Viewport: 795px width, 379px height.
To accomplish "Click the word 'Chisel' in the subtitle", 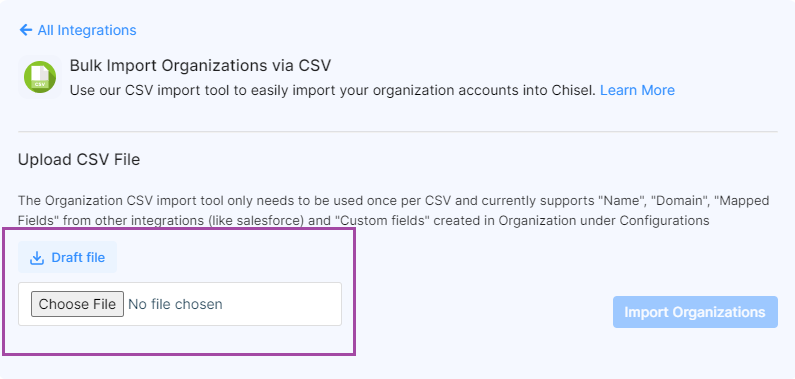I will point(574,91).
